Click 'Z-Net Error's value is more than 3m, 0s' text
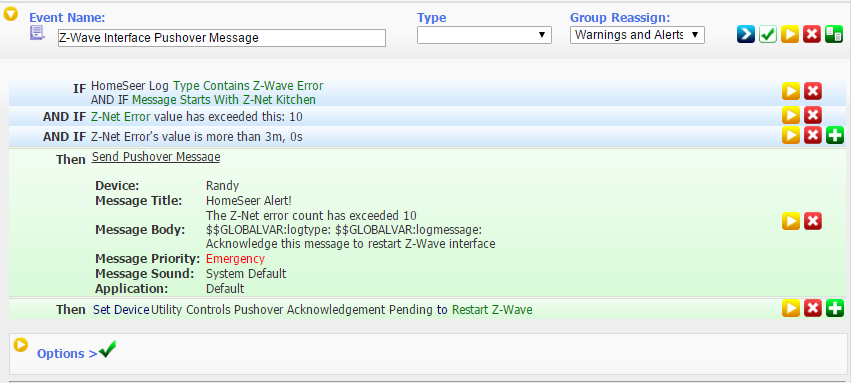The width and height of the screenshot is (851, 383). 196,137
